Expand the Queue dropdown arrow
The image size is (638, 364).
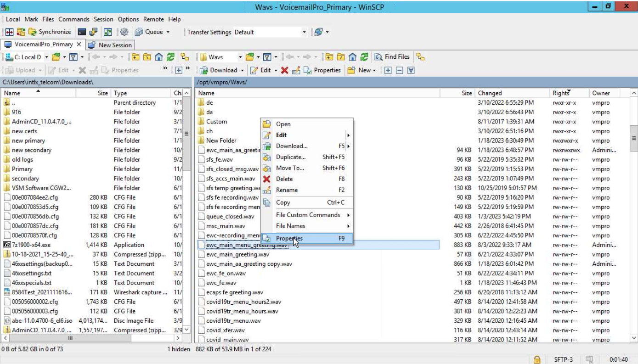(168, 32)
